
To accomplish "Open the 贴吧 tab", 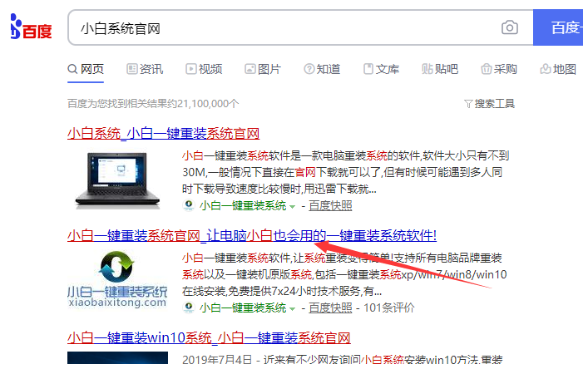I will pos(439,69).
